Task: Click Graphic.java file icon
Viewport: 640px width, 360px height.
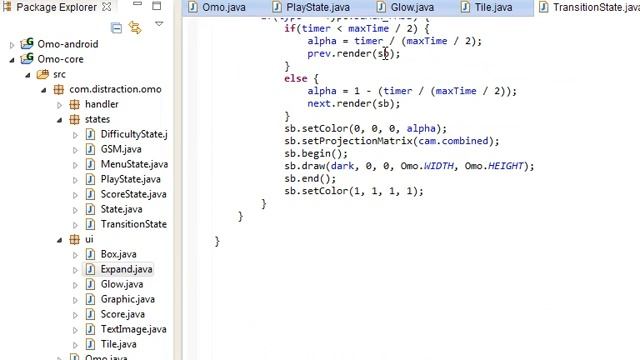Action: coord(90,299)
